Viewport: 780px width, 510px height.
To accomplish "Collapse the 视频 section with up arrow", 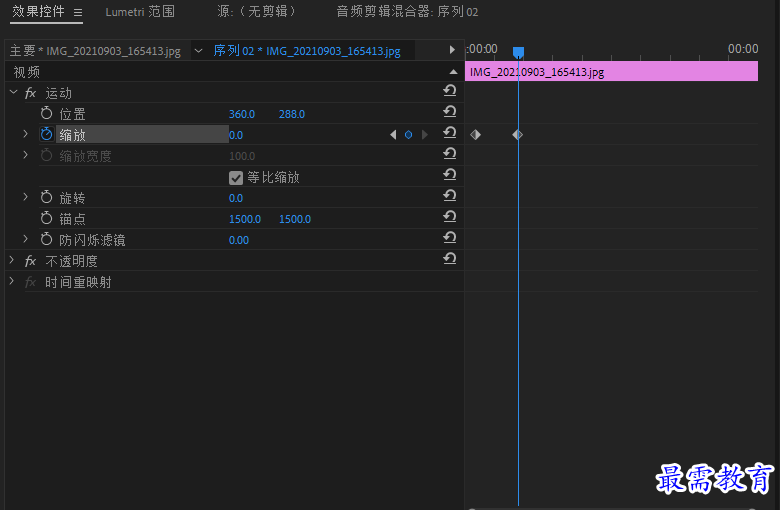I will point(453,72).
